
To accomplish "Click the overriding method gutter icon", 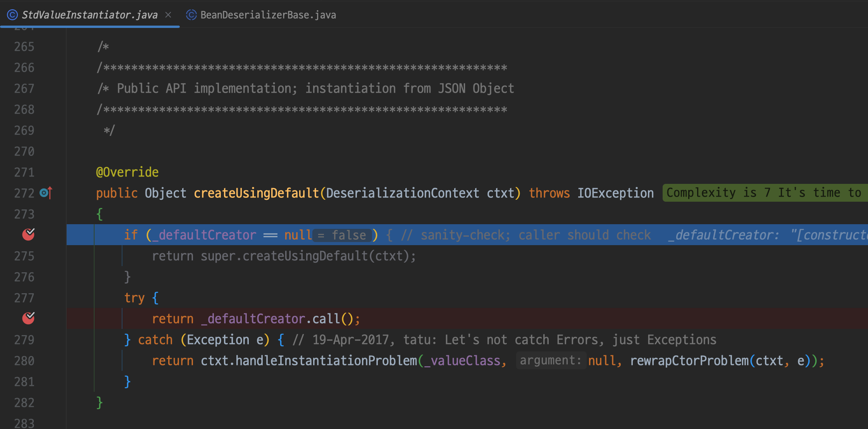I will (46, 193).
